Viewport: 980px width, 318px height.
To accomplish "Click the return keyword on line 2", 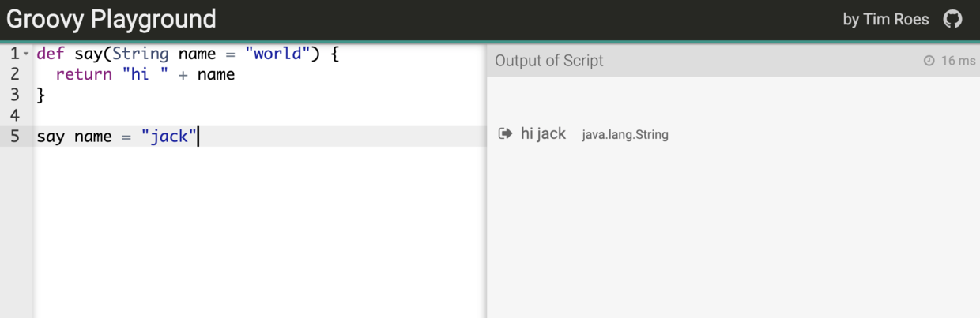I will (x=84, y=75).
